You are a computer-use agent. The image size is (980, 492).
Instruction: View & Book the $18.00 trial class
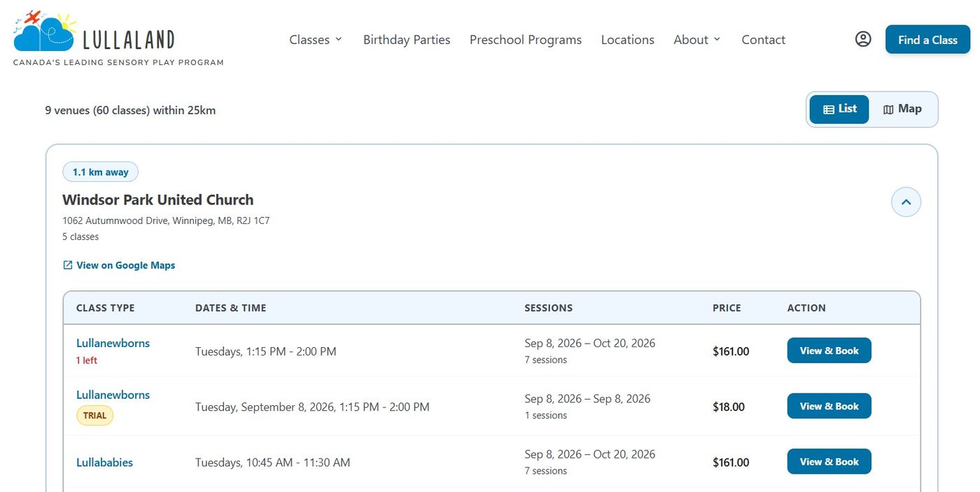829,406
